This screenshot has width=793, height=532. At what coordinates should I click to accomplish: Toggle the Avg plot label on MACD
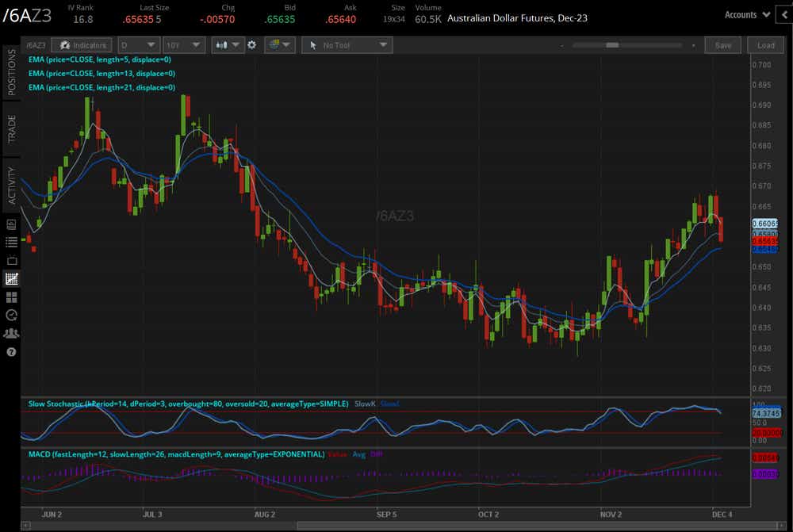click(358, 454)
